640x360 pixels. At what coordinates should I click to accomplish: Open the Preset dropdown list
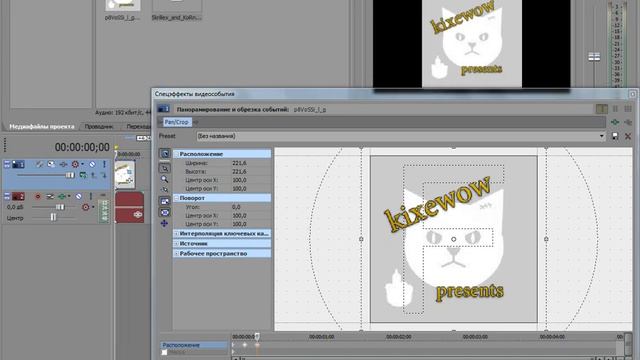click(601, 136)
